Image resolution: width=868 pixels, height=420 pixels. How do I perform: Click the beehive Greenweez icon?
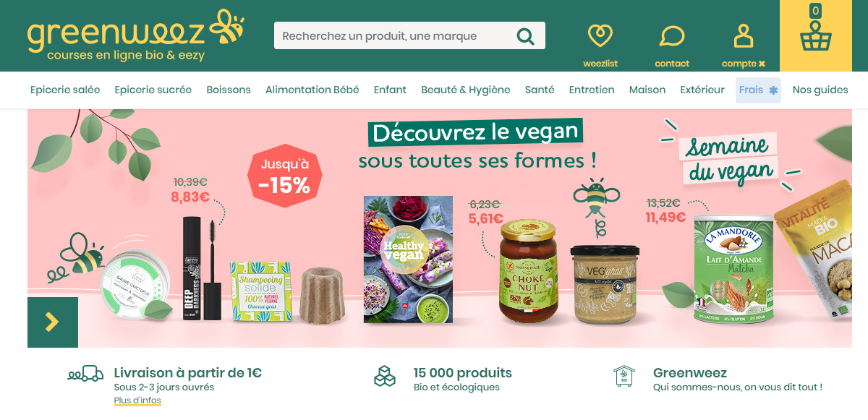pos(624,376)
